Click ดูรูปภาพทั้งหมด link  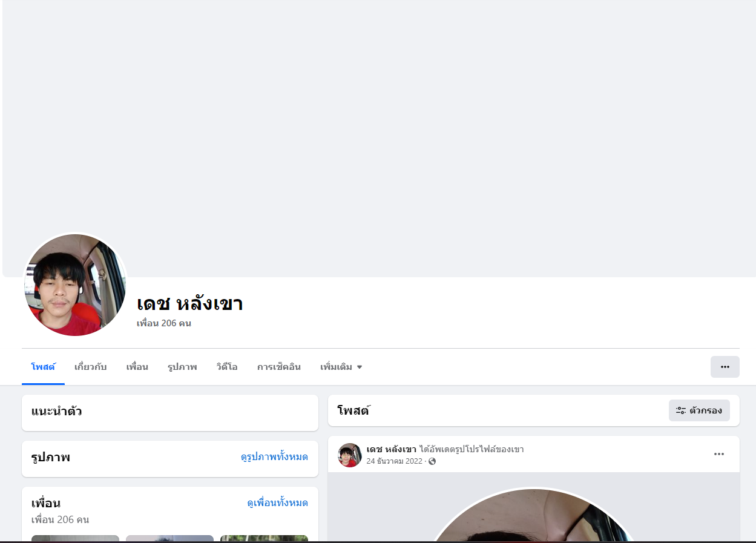point(274,457)
